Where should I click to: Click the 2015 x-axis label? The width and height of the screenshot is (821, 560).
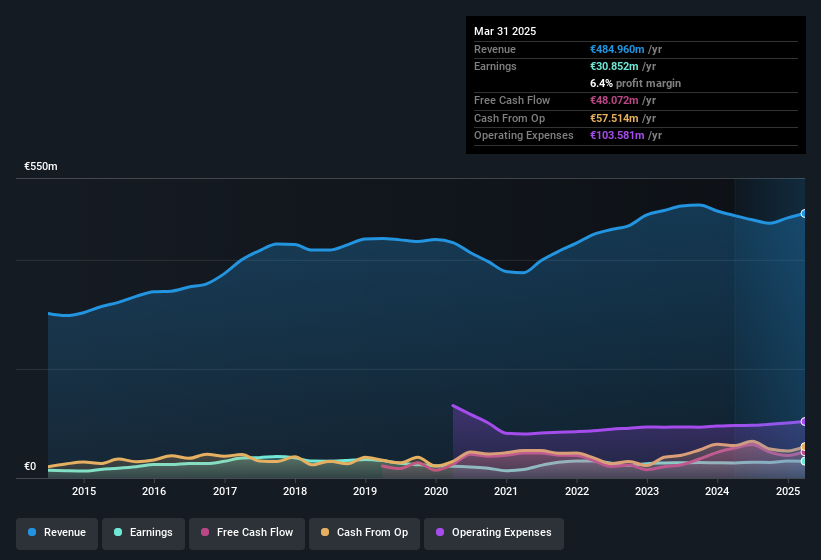click(x=84, y=491)
